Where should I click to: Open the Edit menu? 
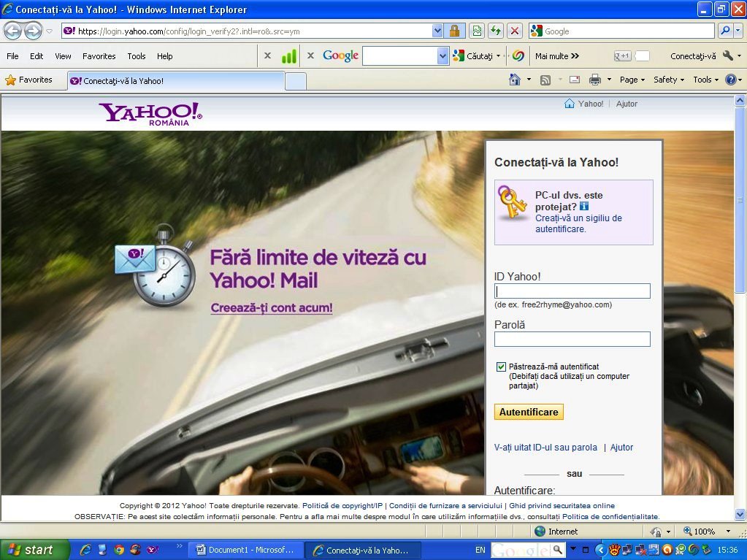[x=37, y=56]
